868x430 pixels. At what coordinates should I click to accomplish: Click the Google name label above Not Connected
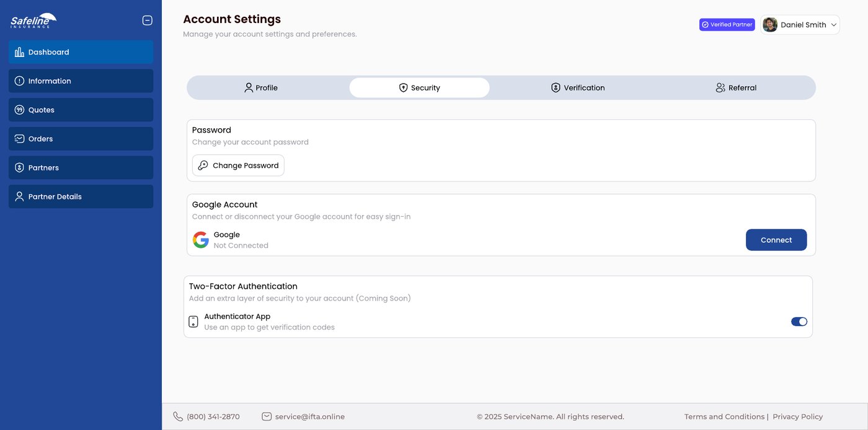227,235
